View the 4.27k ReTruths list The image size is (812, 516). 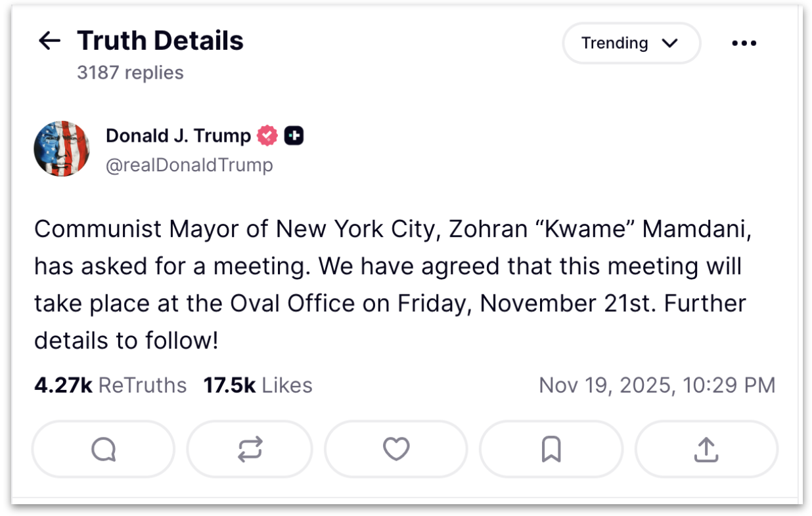110,385
